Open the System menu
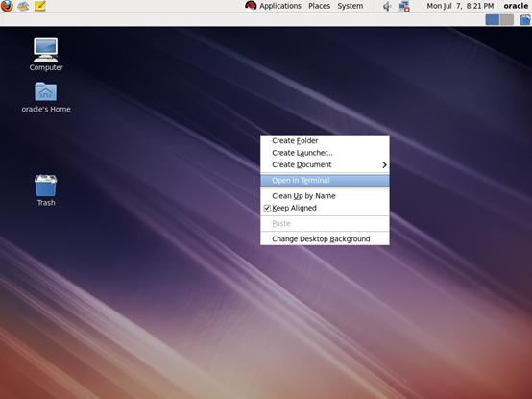This screenshot has width=532, height=399. (351, 6)
